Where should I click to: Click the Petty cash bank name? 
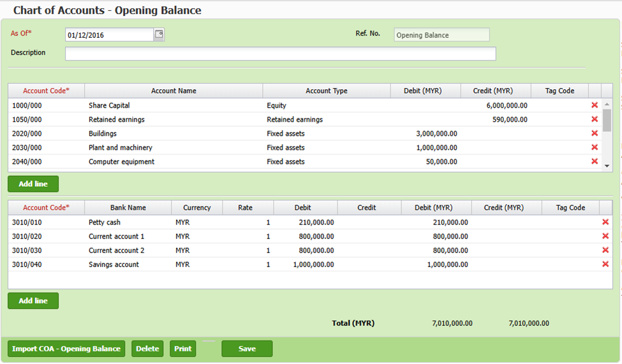(x=105, y=222)
